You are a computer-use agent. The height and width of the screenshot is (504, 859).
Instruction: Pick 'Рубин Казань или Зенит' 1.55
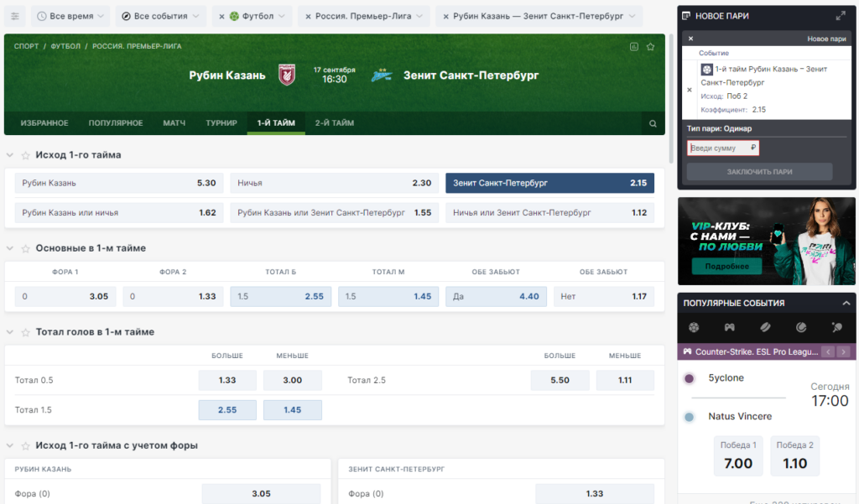[334, 212]
